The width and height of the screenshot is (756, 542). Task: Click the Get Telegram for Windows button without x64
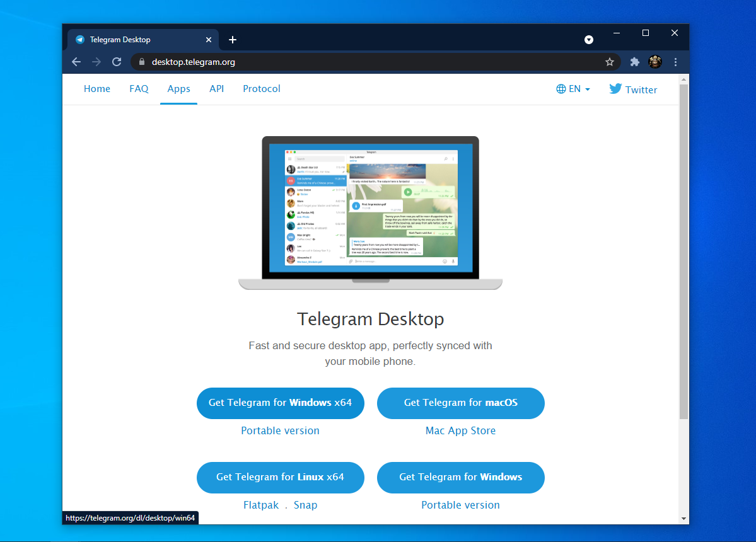(x=460, y=477)
